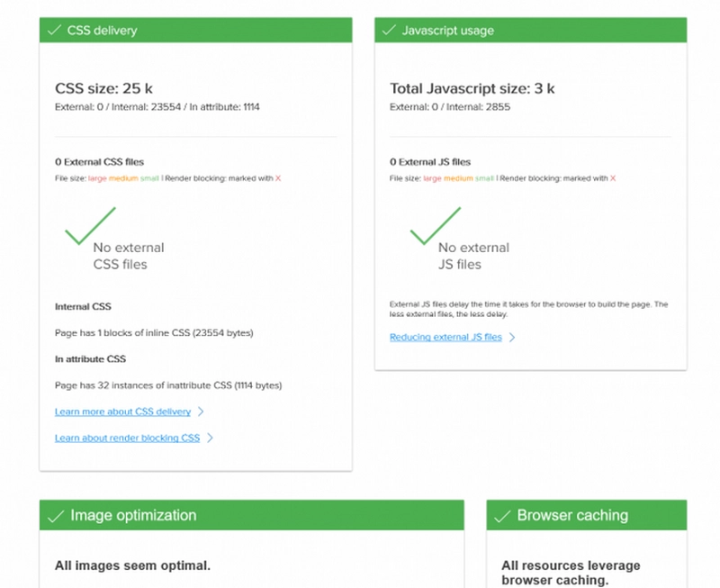The width and height of the screenshot is (720, 588).
Task: Open the Learn about render blocking CSS link
Action: point(127,439)
